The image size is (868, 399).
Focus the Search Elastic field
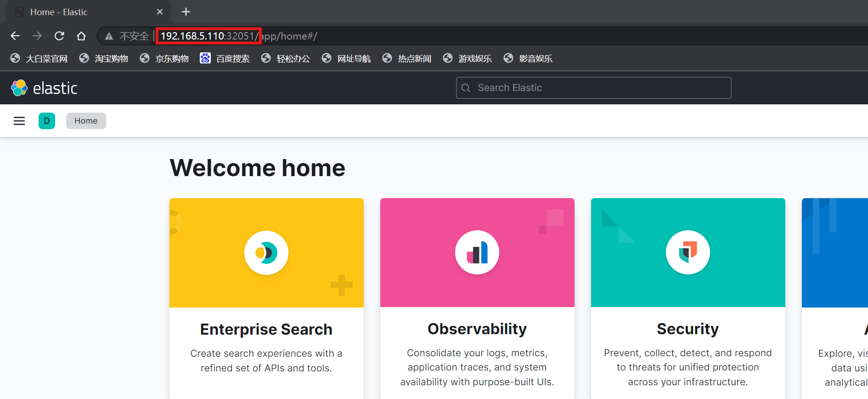pyautogui.click(x=594, y=88)
